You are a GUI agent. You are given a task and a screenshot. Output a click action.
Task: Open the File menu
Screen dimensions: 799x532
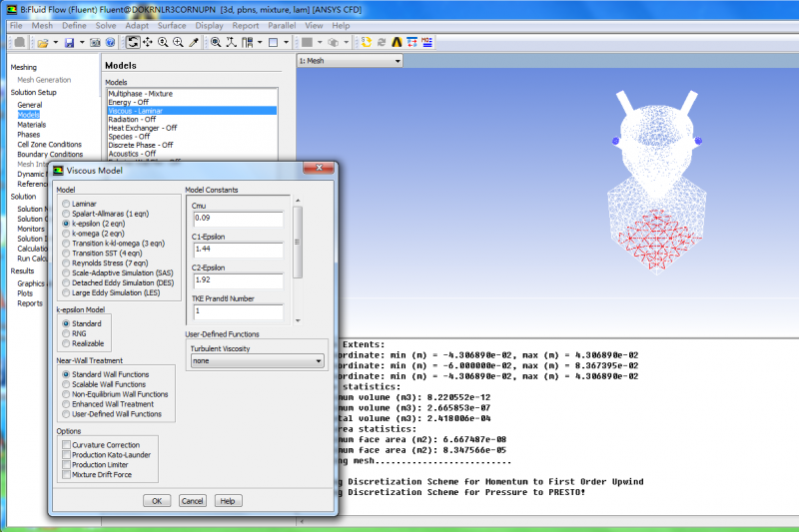click(16, 26)
